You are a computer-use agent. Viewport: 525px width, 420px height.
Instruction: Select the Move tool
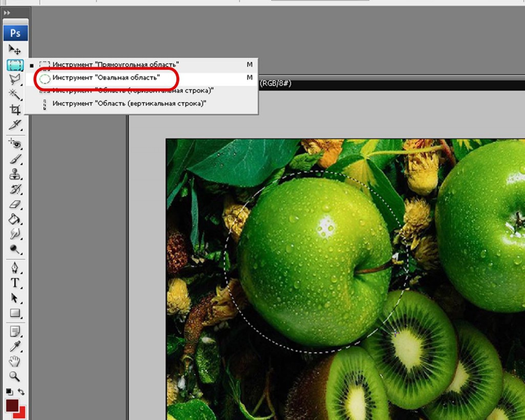14,50
